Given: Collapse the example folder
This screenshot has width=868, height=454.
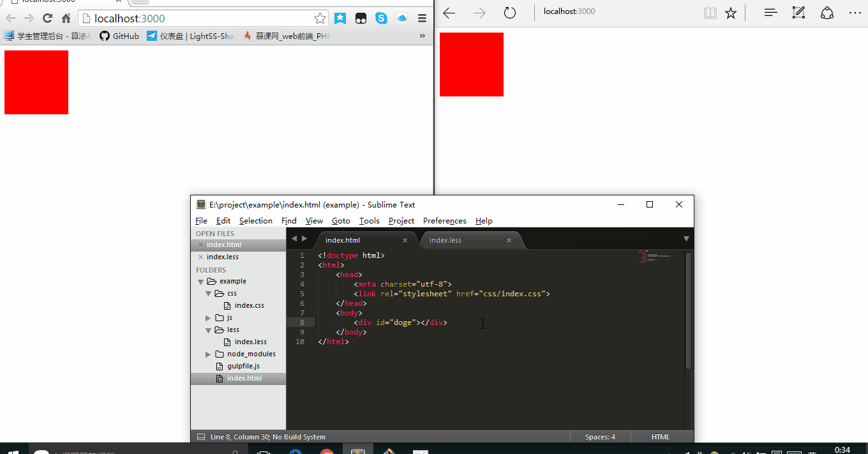Looking at the screenshot, I should pyautogui.click(x=200, y=282).
